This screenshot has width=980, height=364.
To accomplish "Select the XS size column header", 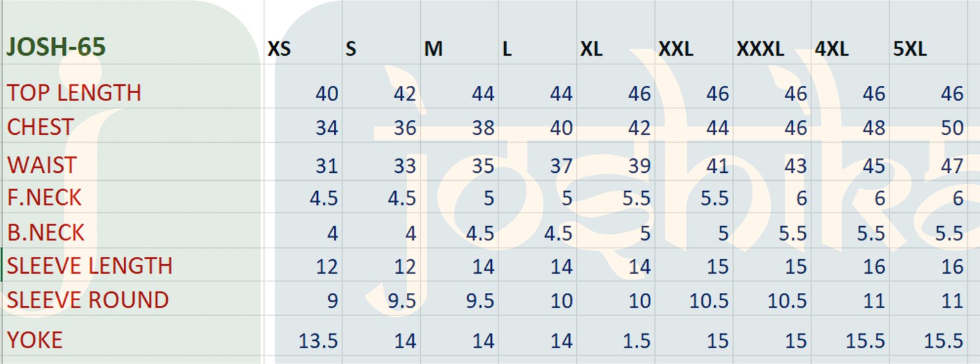I will (279, 49).
